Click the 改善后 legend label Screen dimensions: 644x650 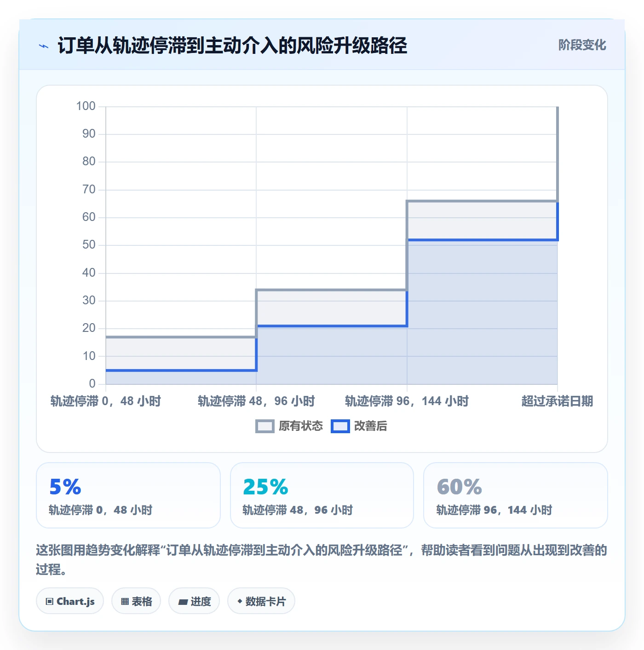[371, 426]
